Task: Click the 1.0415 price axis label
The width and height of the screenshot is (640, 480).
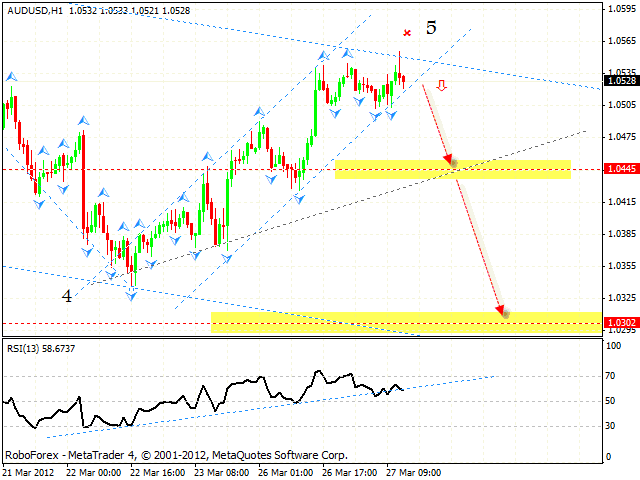Action: (622, 202)
